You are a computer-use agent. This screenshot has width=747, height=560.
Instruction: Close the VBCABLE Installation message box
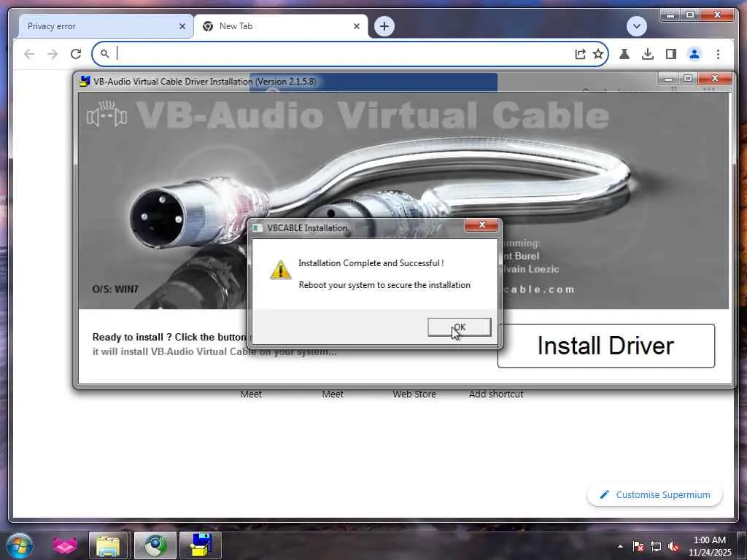(481, 225)
